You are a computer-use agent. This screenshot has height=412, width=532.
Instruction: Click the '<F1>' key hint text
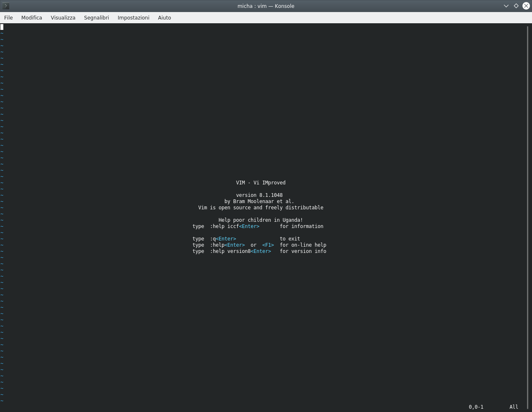tap(268, 245)
